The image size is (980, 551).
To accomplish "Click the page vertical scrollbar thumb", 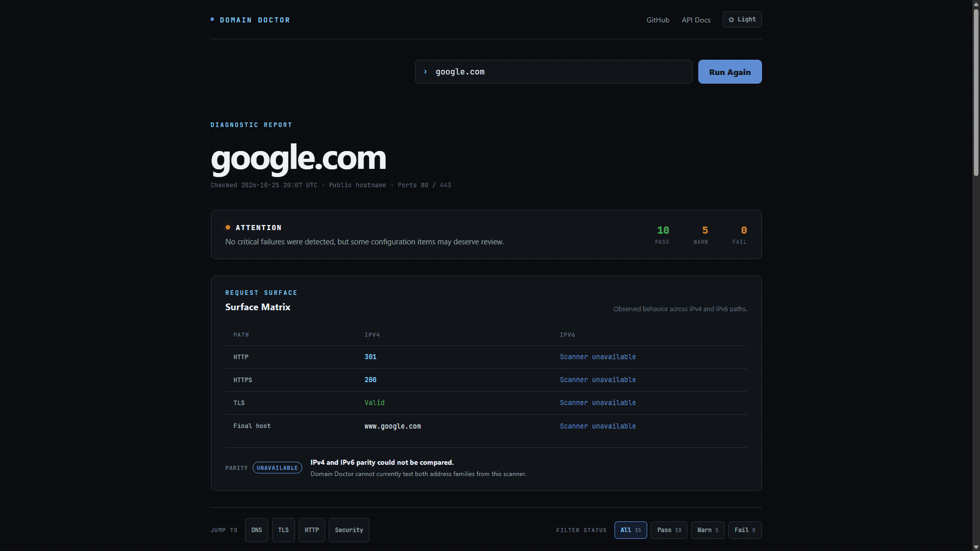I will (x=976, y=93).
